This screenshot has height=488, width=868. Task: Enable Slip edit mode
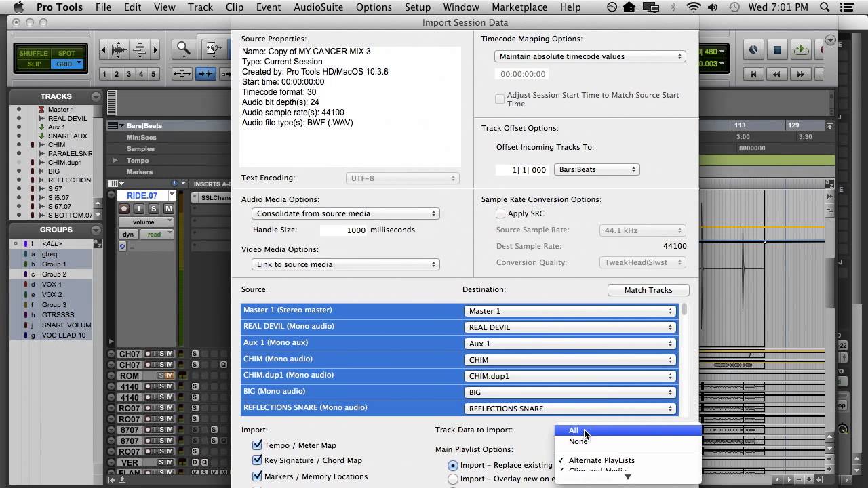(x=33, y=64)
